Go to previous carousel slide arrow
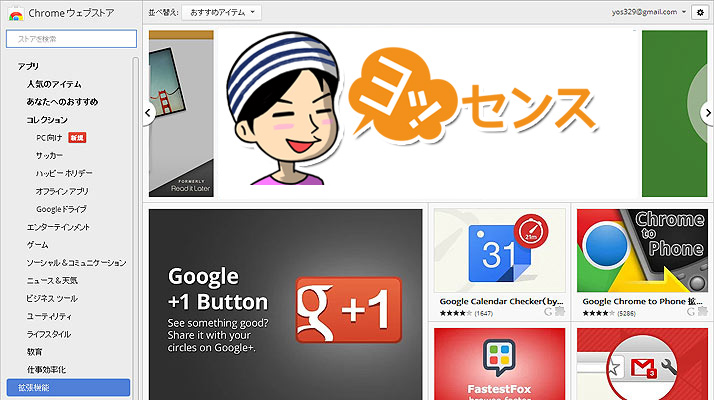Screen dimensions: 714x400 tap(148, 113)
